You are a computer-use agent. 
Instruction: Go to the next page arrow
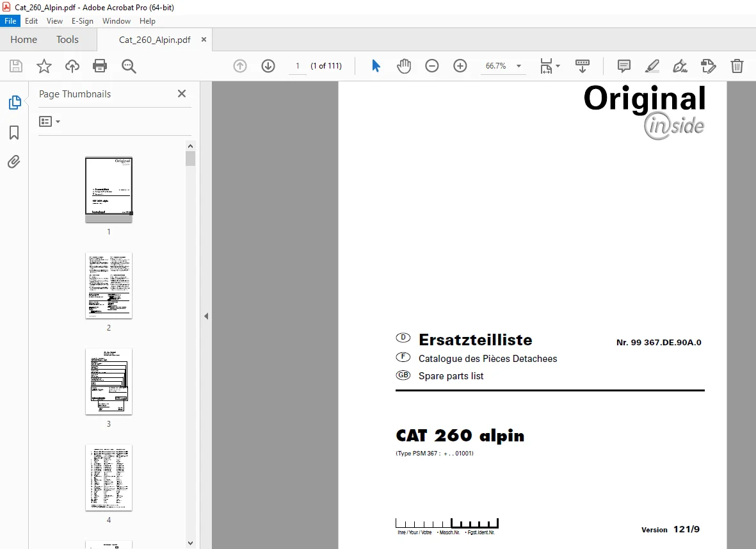tap(268, 66)
